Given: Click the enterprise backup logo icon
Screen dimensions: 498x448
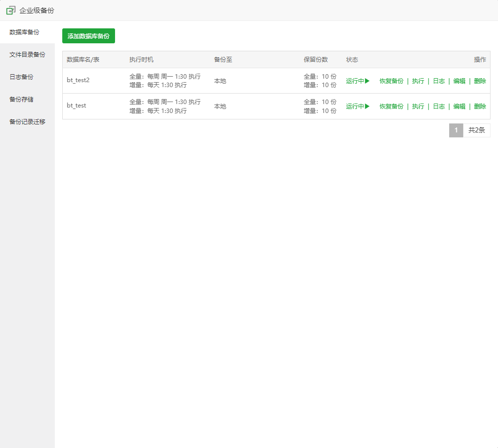Looking at the screenshot, I should pos(11,10).
